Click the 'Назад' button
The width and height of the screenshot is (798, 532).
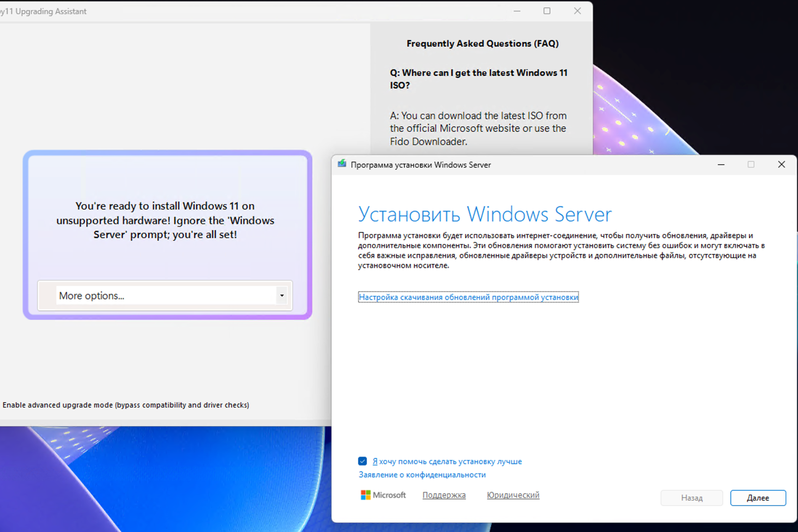click(x=692, y=498)
